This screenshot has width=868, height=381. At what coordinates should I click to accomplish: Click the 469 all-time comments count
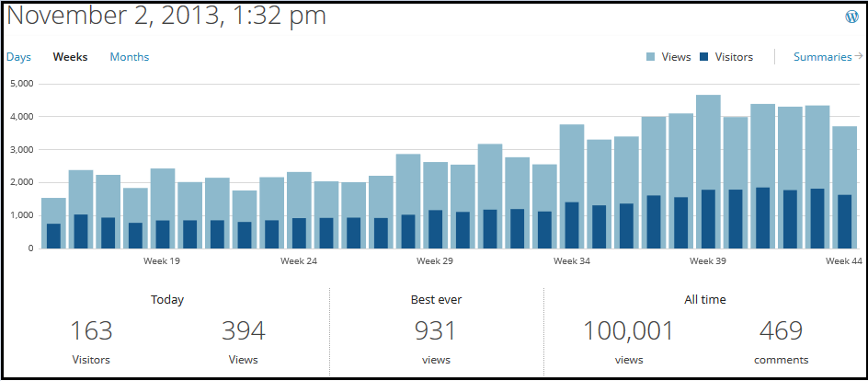781,330
